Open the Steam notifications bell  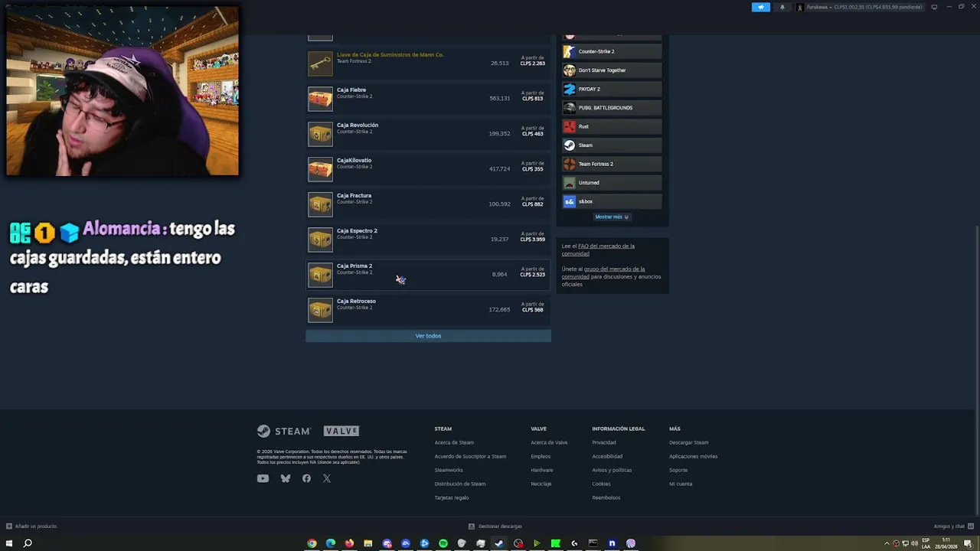782,7
